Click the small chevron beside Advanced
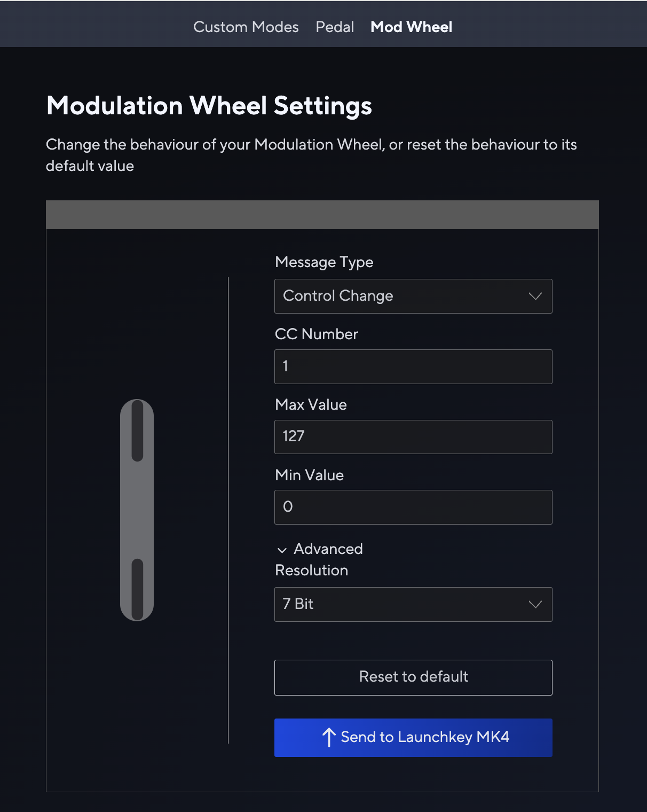The width and height of the screenshot is (647, 812). point(282,550)
